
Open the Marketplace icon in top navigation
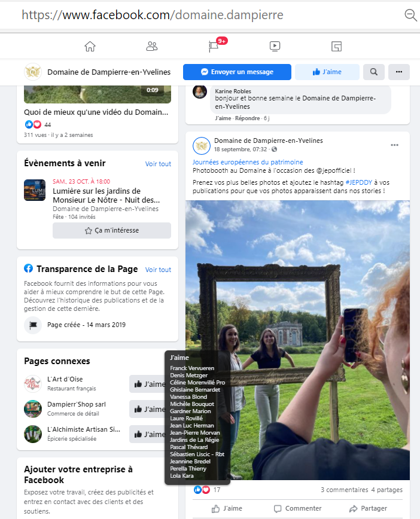(336, 47)
